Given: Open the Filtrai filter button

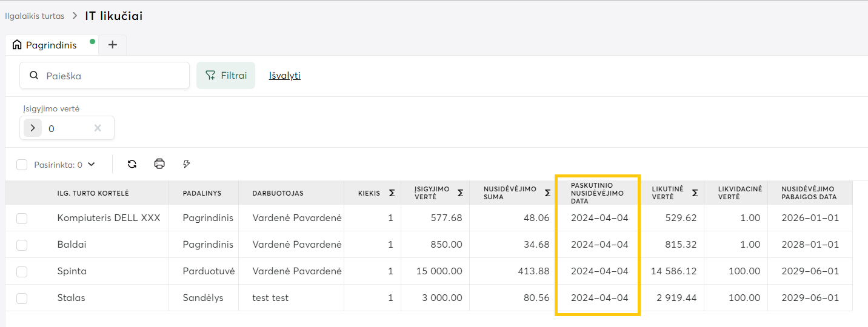Looking at the screenshot, I should [x=225, y=76].
